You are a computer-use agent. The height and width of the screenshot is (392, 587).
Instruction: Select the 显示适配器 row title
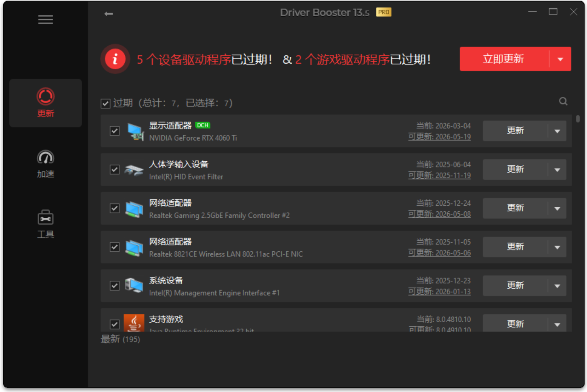tap(170, 125)
